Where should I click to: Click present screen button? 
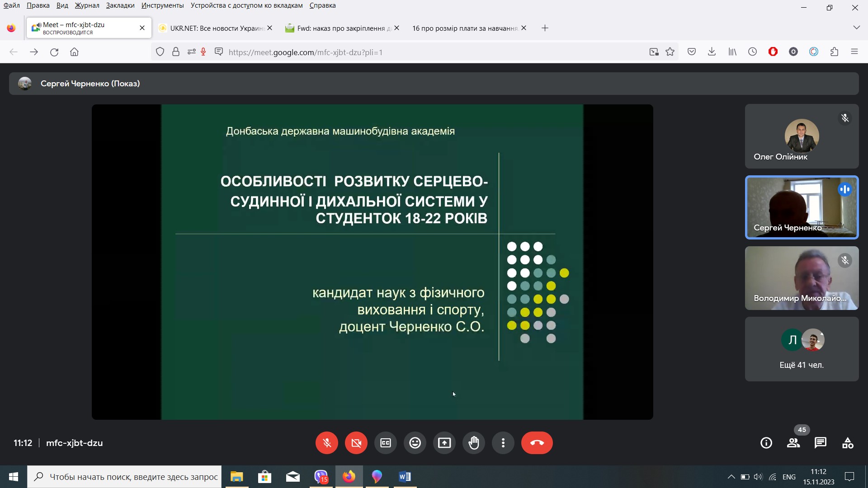coord(444,443)
